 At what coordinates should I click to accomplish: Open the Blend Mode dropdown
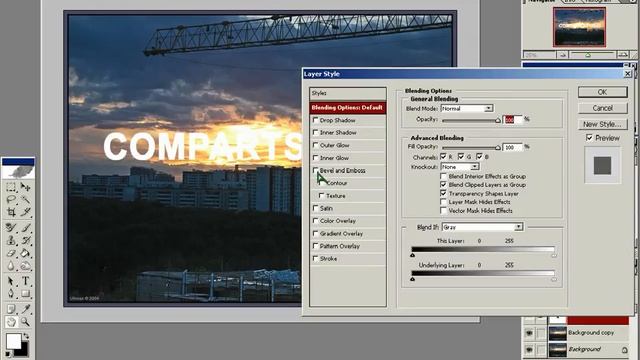489,108
